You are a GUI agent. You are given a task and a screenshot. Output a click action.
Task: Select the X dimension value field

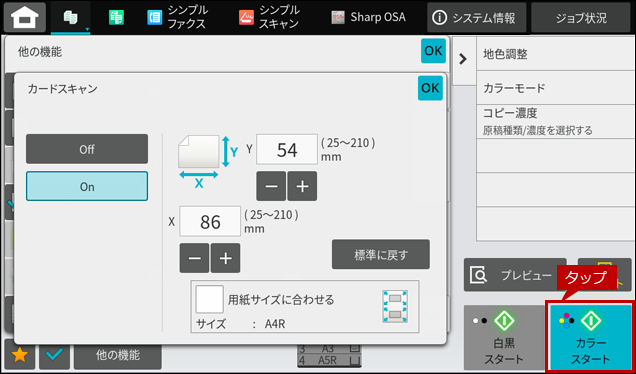pos(210,221)
